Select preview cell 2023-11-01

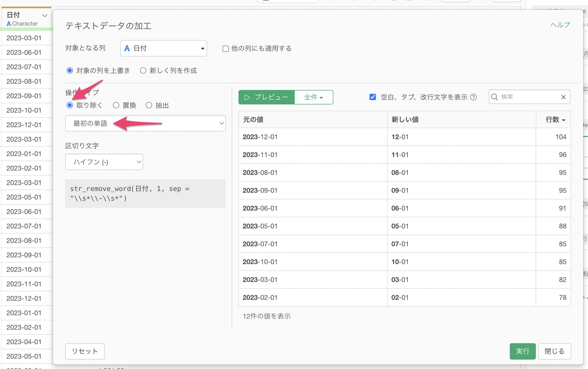click(x=313, y=155)
